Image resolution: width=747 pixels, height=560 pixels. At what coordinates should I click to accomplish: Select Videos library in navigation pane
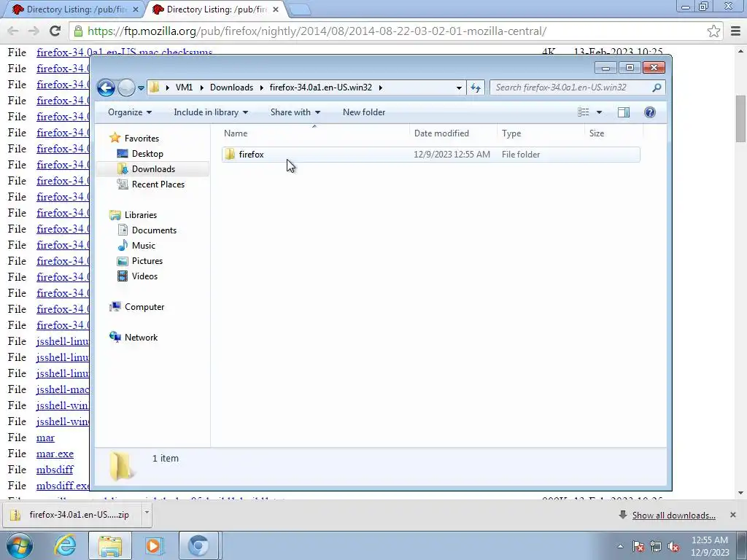(x=144, y=276)
